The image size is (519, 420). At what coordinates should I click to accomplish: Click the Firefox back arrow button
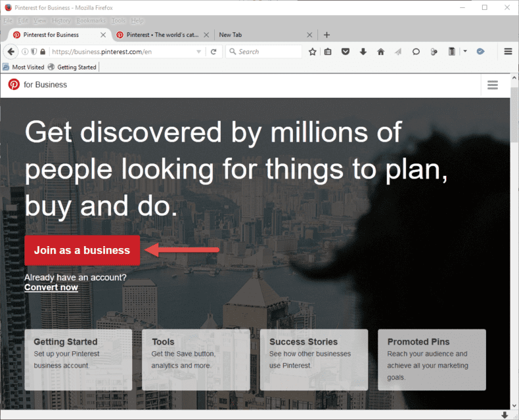coord(11,52)
